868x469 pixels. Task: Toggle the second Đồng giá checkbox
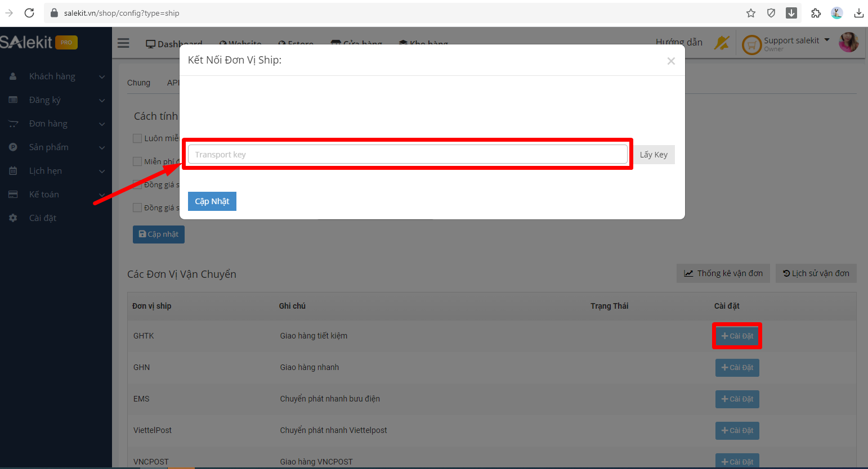pos(137,208)
